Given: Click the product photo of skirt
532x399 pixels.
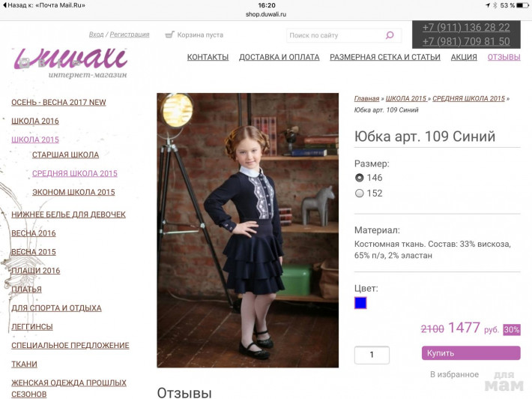Looking at the screenshot, I should (248, 230).
